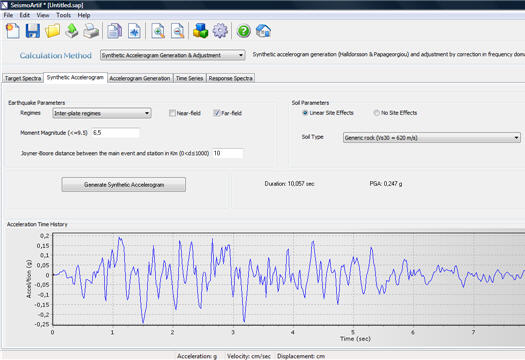The image size is (525, 360).
Task: Click the acceleration time history plot
Action: [x=289, y=279]
